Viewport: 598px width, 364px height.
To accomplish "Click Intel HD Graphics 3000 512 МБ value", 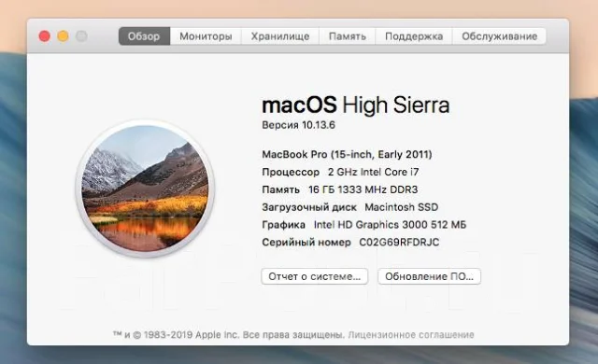I will (x=391, y=225).
